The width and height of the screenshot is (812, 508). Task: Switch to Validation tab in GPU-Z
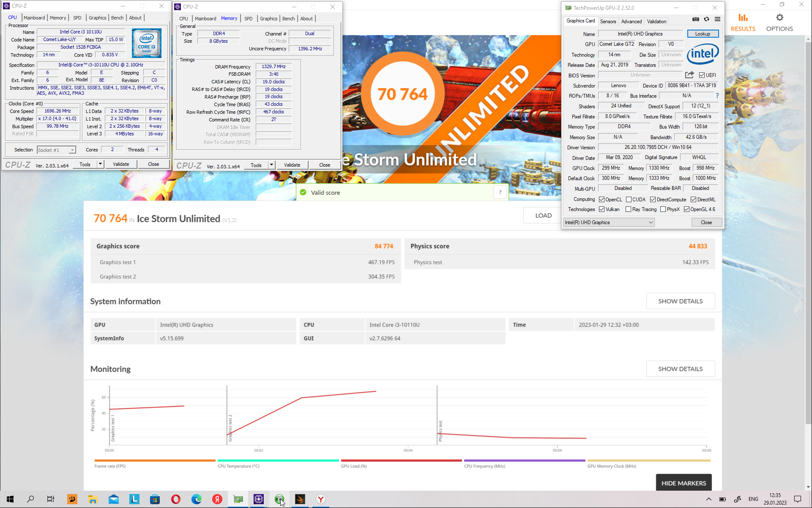(656, 22)
